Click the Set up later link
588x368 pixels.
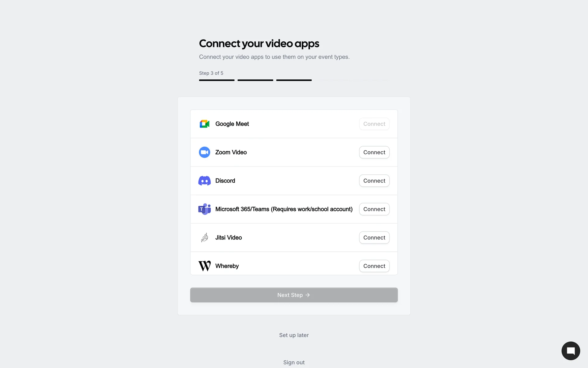[294, 335]
